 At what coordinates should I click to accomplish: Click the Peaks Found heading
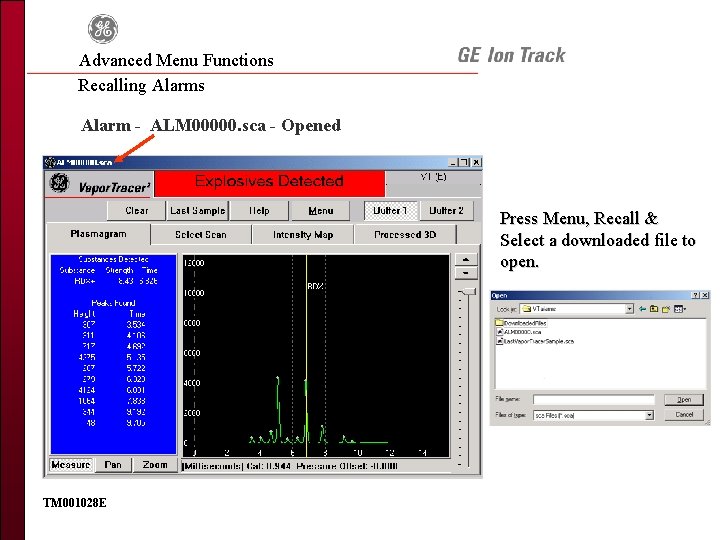[113, 303]
